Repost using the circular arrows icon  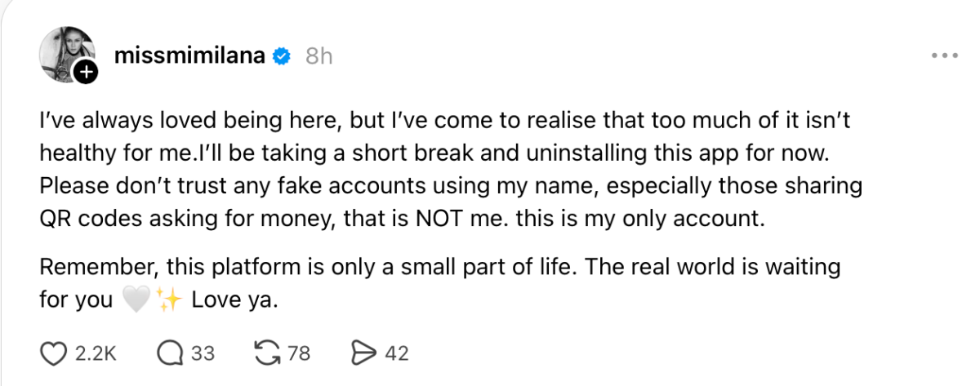(267, 353)
